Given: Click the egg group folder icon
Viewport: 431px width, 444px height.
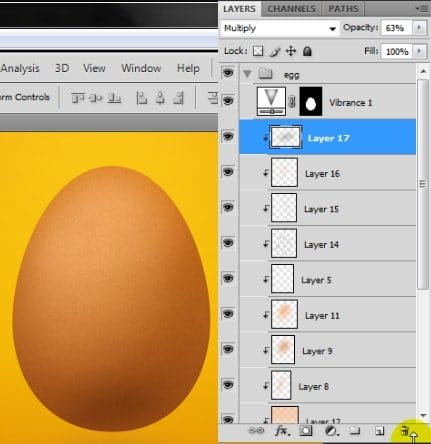Looking at the screenshot, I should pos(266,73).
